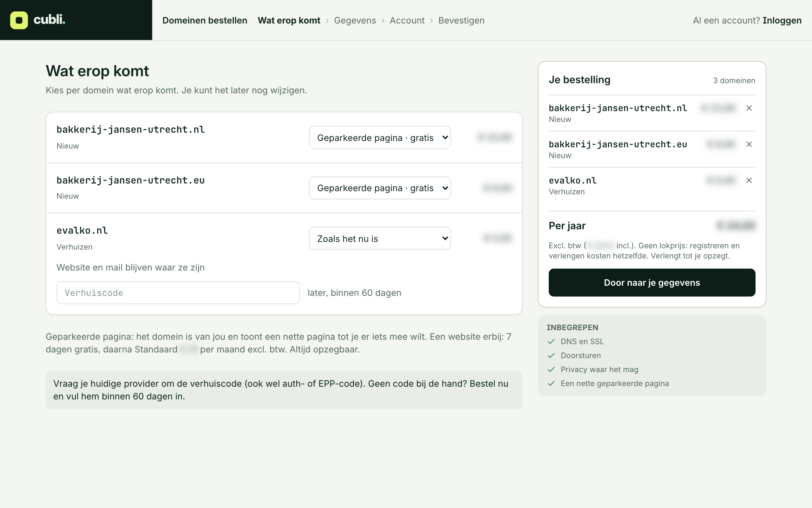812x508 pixels.
Task: Click the breadcrumb chevron after Account
Action: 431,21
